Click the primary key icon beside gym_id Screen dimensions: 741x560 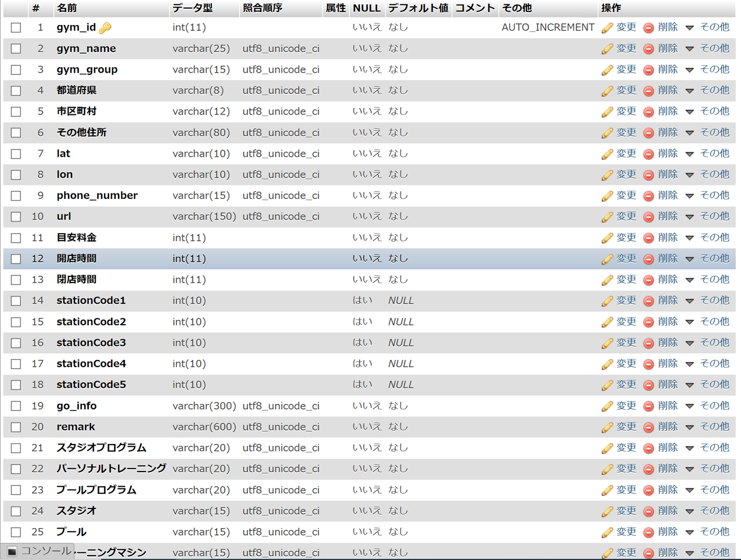coord(106,27)
